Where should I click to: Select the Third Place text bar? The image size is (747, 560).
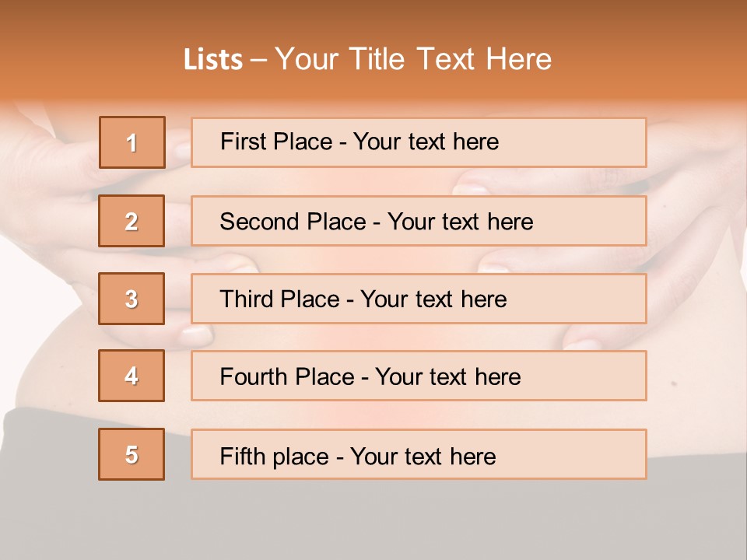coord(419,299)
